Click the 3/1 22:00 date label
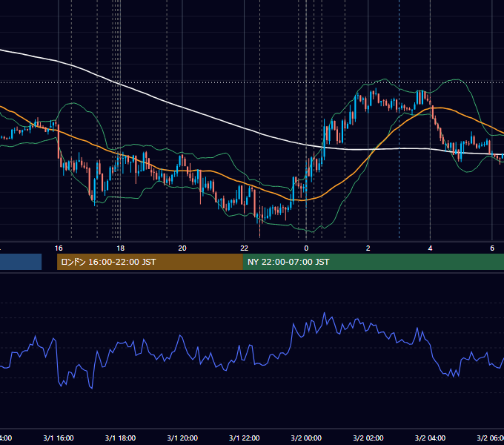This screenshot has height=445, width=504. 245,438
